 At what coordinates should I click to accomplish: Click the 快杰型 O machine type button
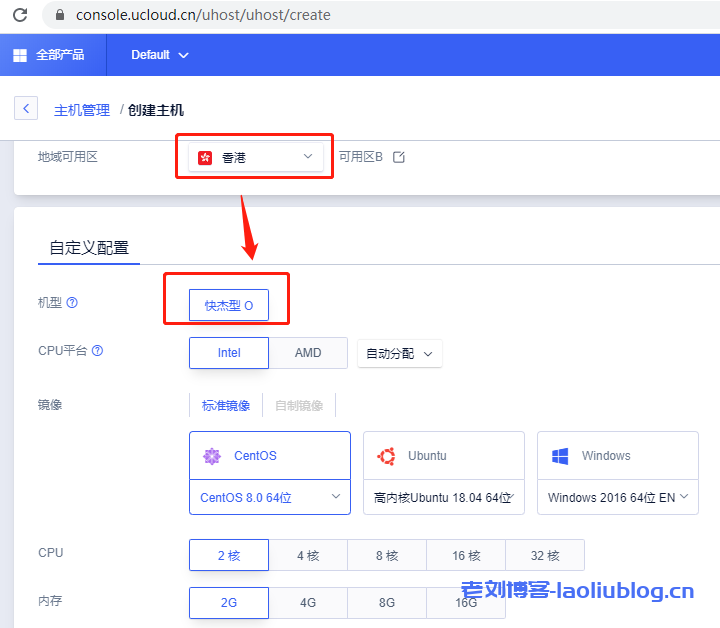(229, 305)
